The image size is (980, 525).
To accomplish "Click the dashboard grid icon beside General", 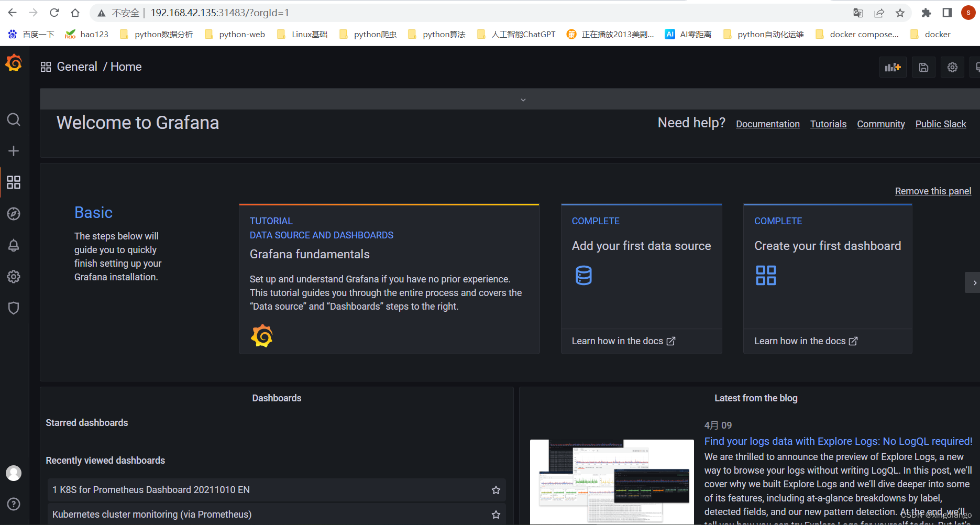I will [x=46, y=67].
